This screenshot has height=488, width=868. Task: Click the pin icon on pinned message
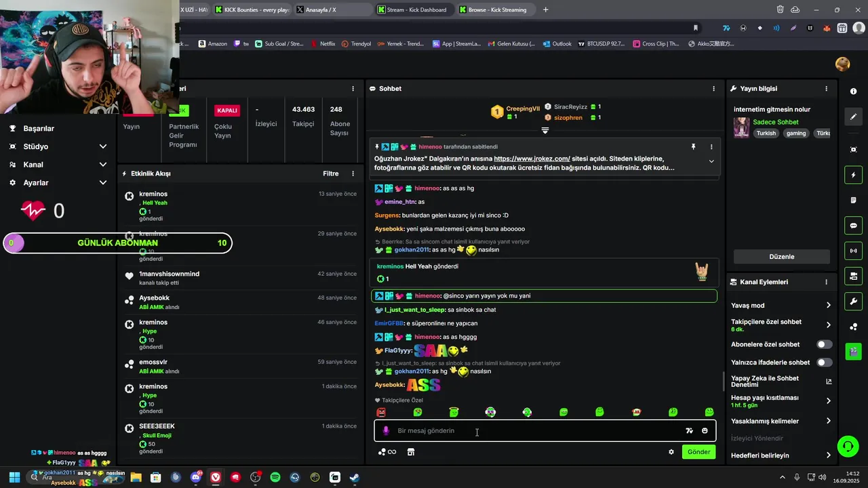693,146
